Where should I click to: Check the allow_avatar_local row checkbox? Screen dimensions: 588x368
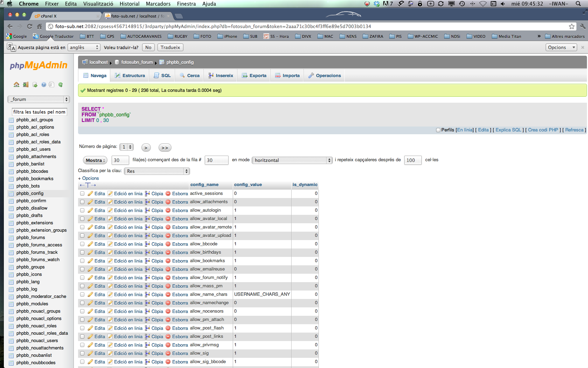point(82,219)
